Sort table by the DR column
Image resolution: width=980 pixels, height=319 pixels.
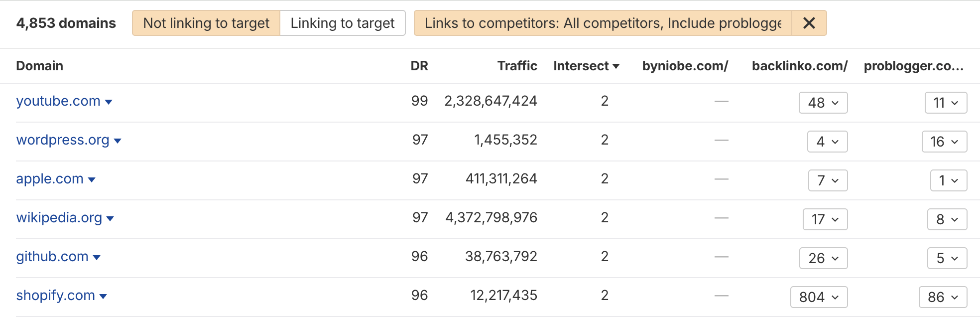click(x=419, y=66)
